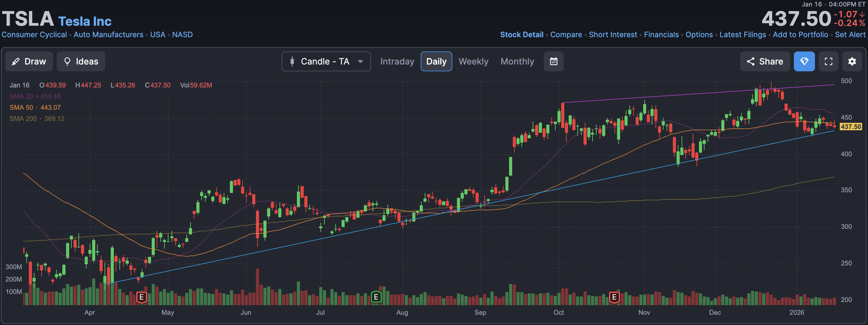Expand the Candle - TA chart type dropdown

click(x=326, y=61)
